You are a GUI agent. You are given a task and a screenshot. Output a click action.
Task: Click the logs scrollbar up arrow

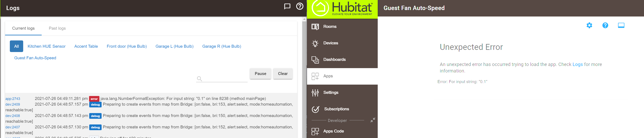point(304,19)
